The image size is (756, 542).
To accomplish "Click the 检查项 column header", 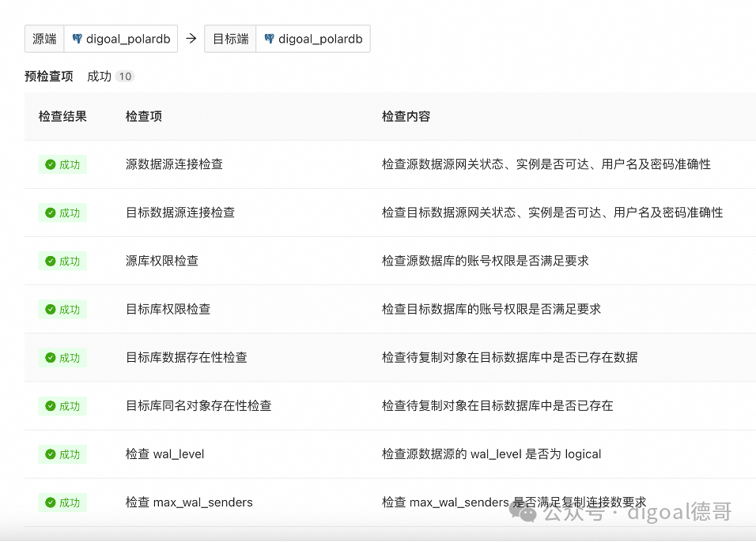I will (144, 116).
